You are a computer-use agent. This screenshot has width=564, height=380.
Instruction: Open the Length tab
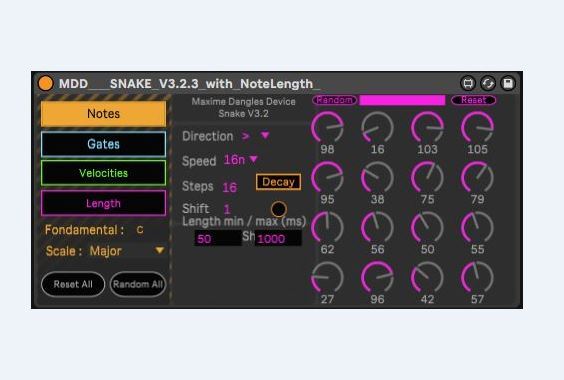click(104, 203)
